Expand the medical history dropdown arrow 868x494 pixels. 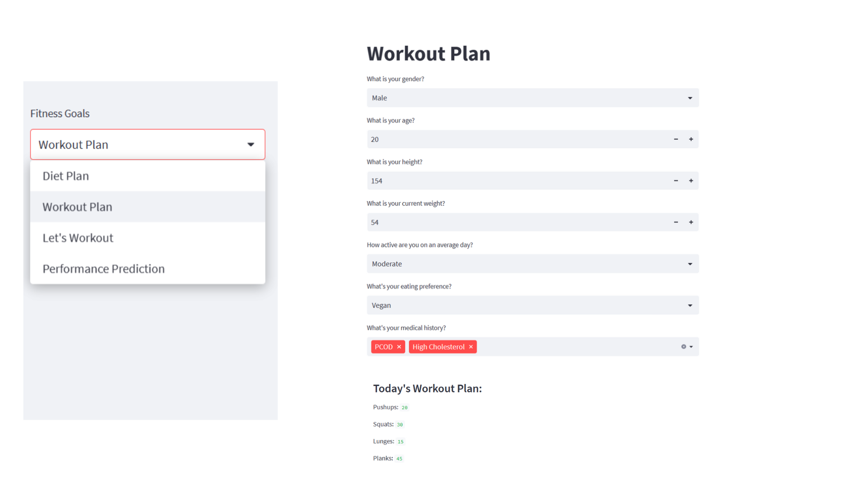[691, 347]
